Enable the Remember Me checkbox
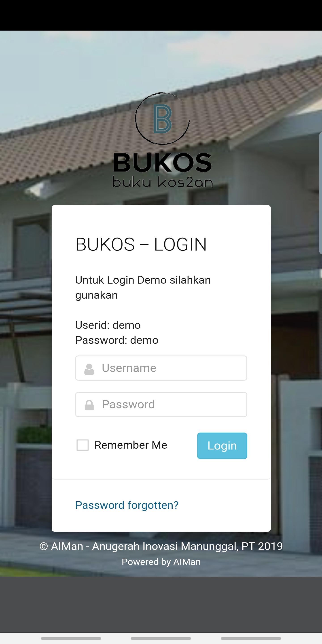Viewport: 322px width, 644px height. click(x=83, y=445)
